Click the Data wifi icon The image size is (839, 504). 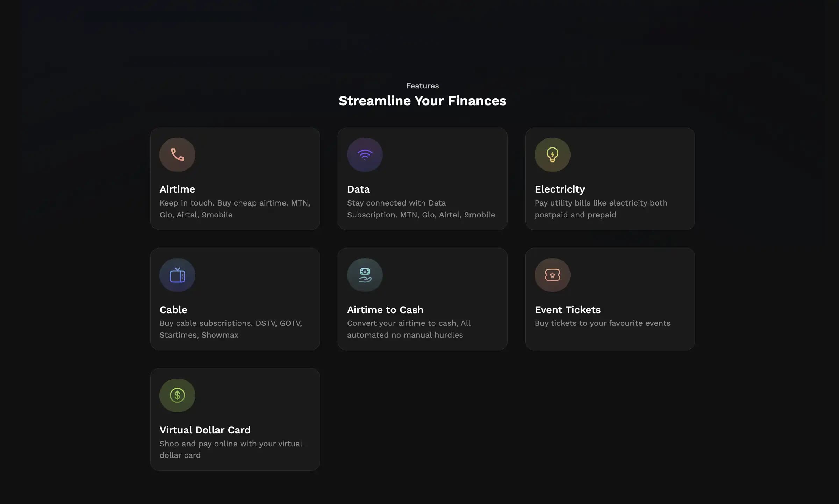[365, 154]
